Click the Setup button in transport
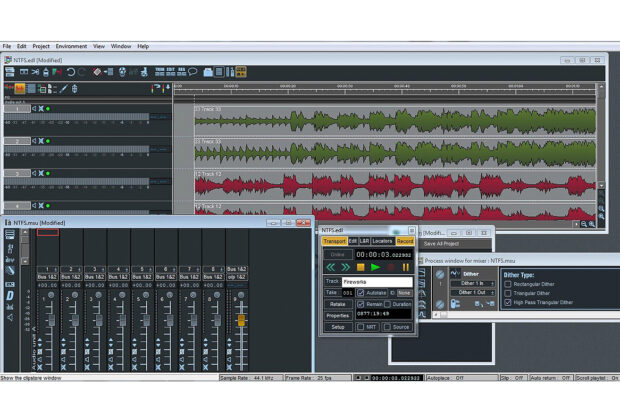The height and width of the screenshot is (420, 620). [x=337, y=327]
